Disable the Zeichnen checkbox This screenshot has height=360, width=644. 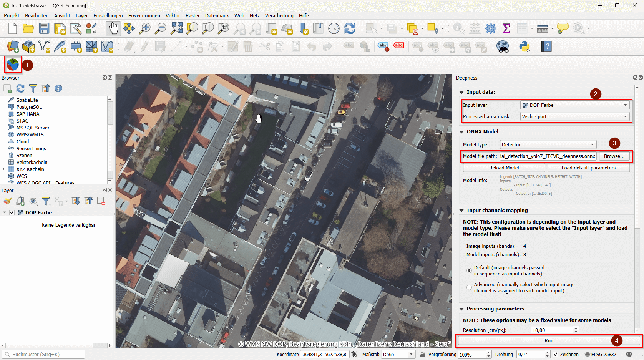click(556, 354)
